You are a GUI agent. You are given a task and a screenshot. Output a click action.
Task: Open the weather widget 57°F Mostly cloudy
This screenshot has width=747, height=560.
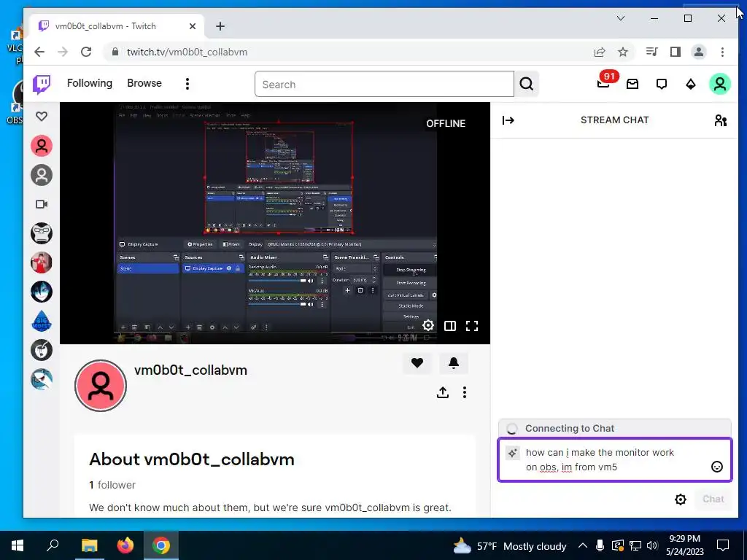[508, 545]
